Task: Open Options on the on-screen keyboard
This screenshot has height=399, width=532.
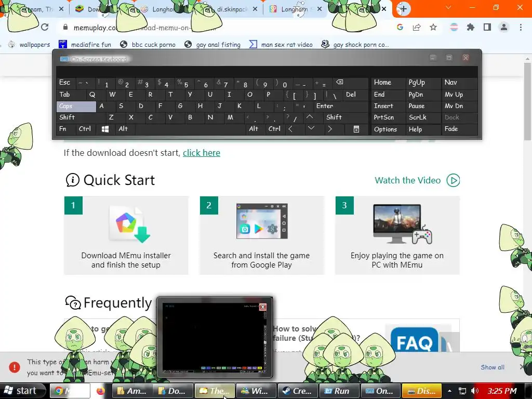Action: (x=389, y=129)
